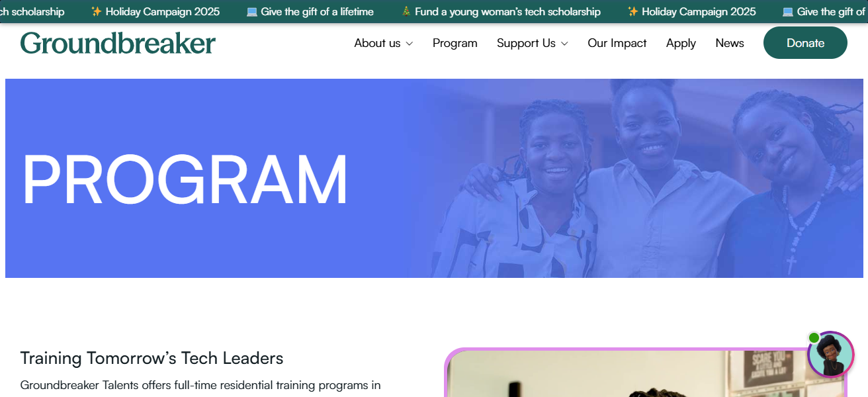Click the Donate button
The width and height of the screenshot is (868, 397).
pyautogui.click(x=805, y=43)
